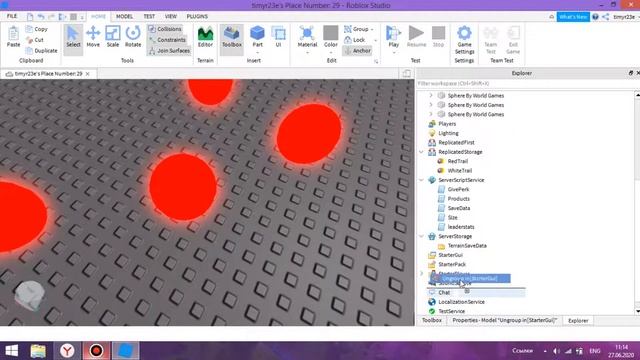
Task: Expand the StarterPlayer tree node
Action: (x=422, y=273)
